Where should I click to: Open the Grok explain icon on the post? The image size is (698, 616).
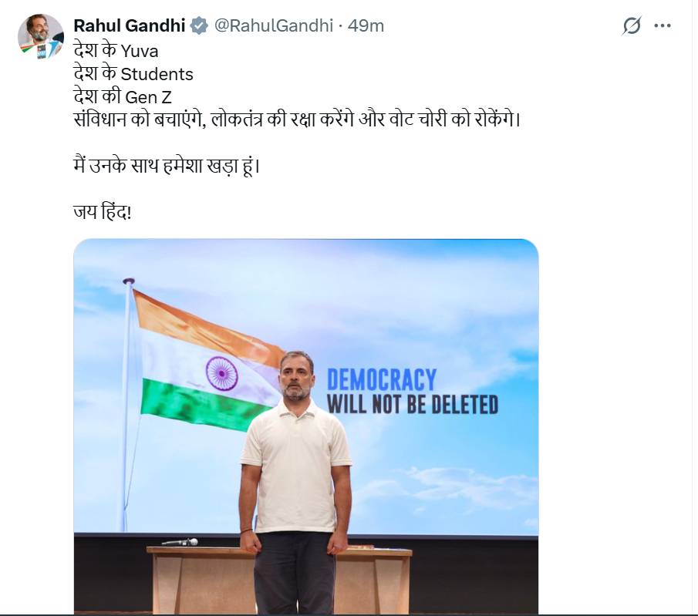point(632,25)
